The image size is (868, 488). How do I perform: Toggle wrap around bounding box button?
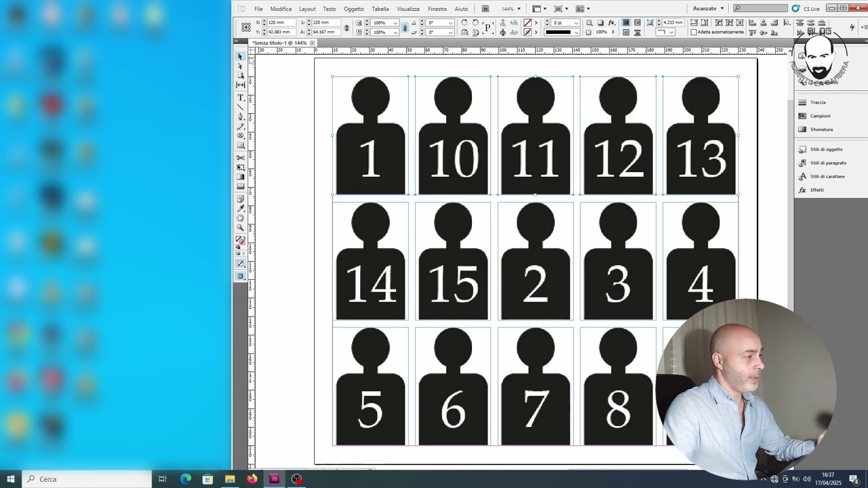click(x=637, y=22)
